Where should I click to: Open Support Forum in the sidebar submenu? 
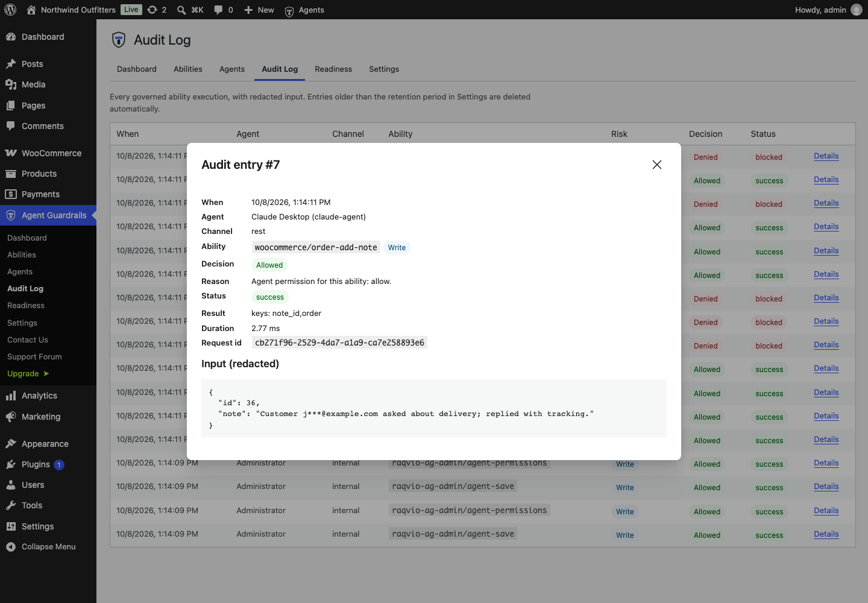coord(34,357)
